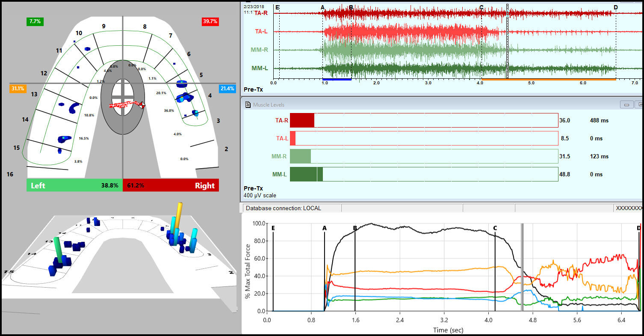Select the Right 61.2% force bar
This screenshot has width=644, height=336.
tap(171, 185)
